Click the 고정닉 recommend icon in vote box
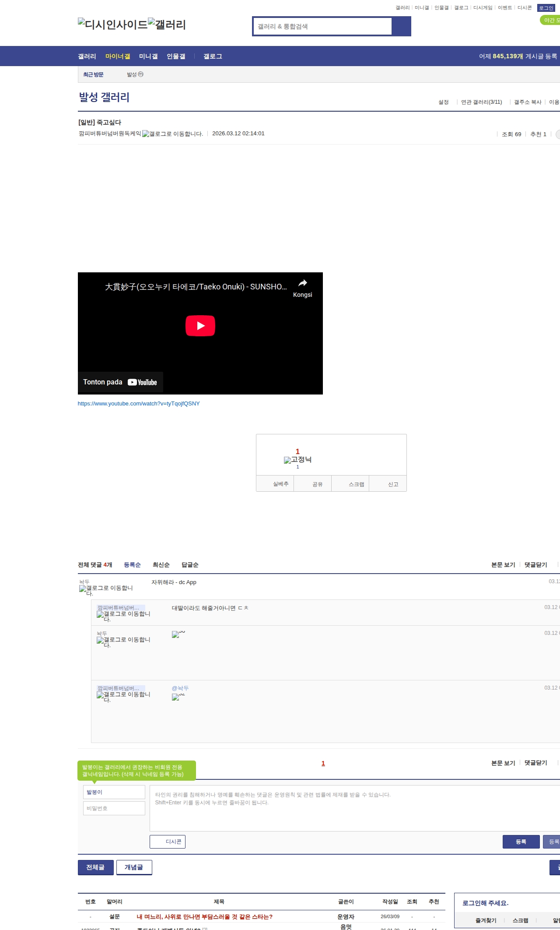This screenshot has width=560, height=930. click(x=287, y=460)
